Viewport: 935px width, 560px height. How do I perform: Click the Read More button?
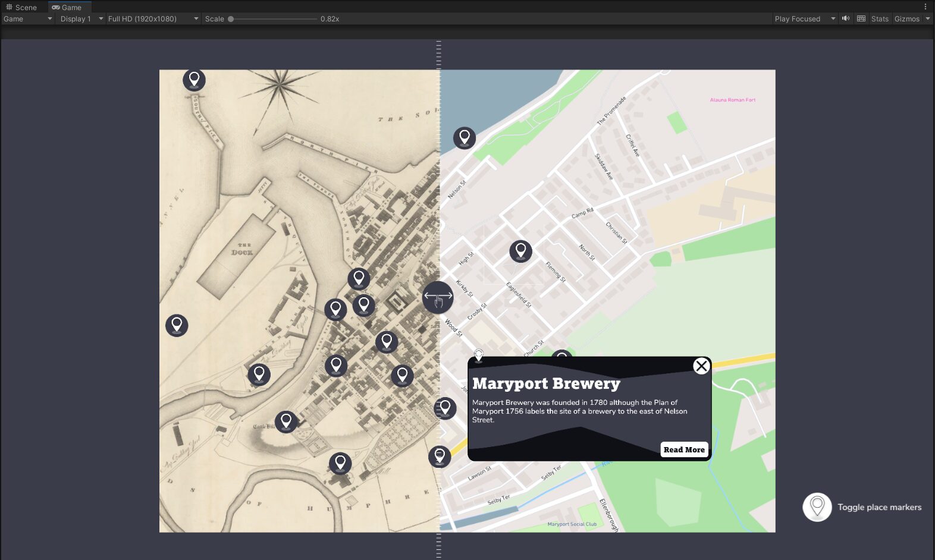point(684,449)
